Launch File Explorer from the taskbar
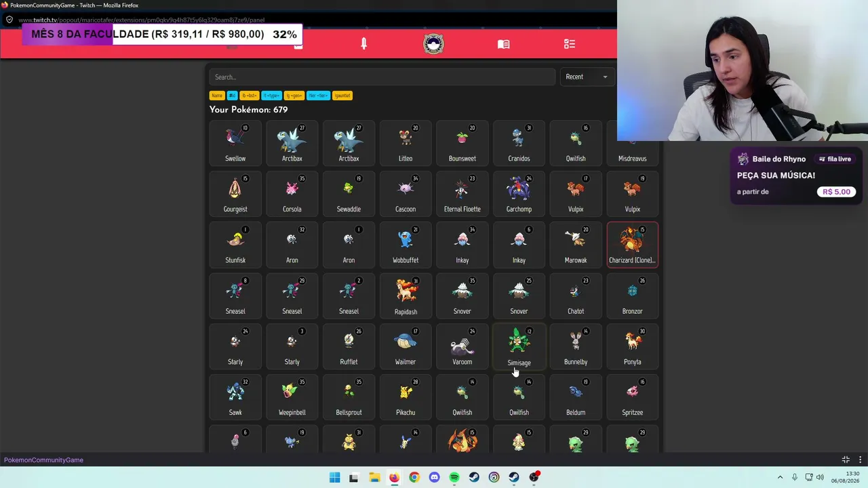Image resolution: width=868 pixels, height=488 pixels. (374, 477)
